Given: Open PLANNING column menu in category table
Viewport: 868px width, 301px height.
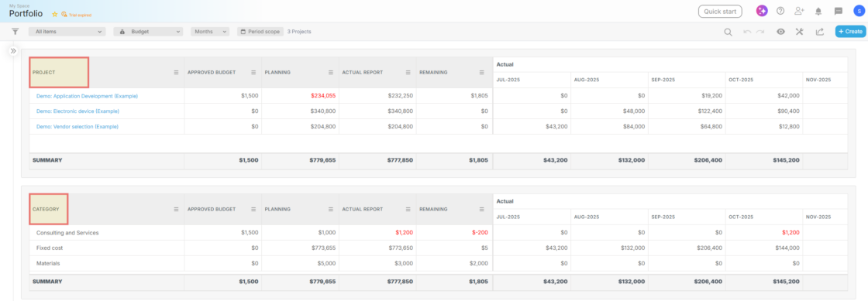Looking at the screenshot, I should click(x=330, y=210).
